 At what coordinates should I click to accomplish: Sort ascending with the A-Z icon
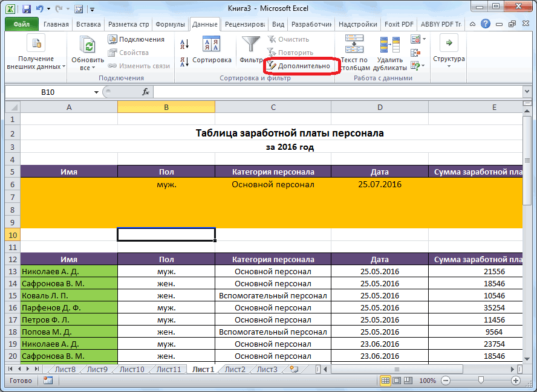point(184,43)
